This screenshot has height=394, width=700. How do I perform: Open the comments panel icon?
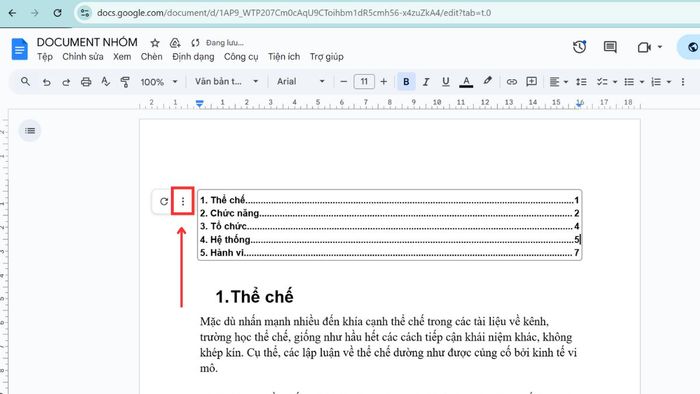610,47
